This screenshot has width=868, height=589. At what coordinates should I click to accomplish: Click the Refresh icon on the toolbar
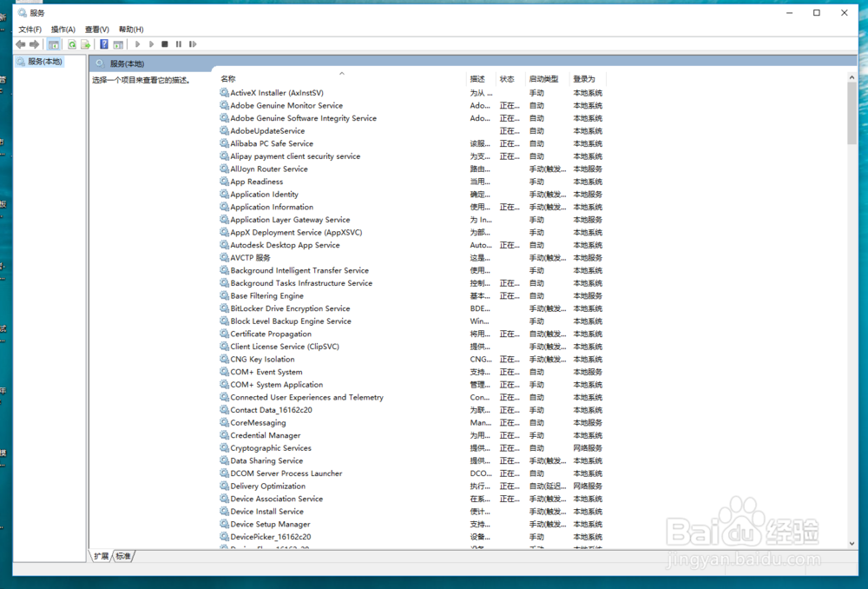point(72,43)
